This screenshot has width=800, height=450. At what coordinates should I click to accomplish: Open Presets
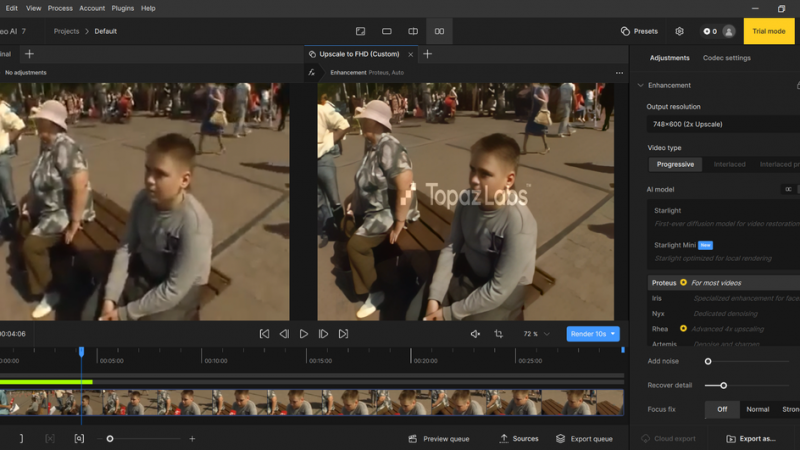point(639,31)
